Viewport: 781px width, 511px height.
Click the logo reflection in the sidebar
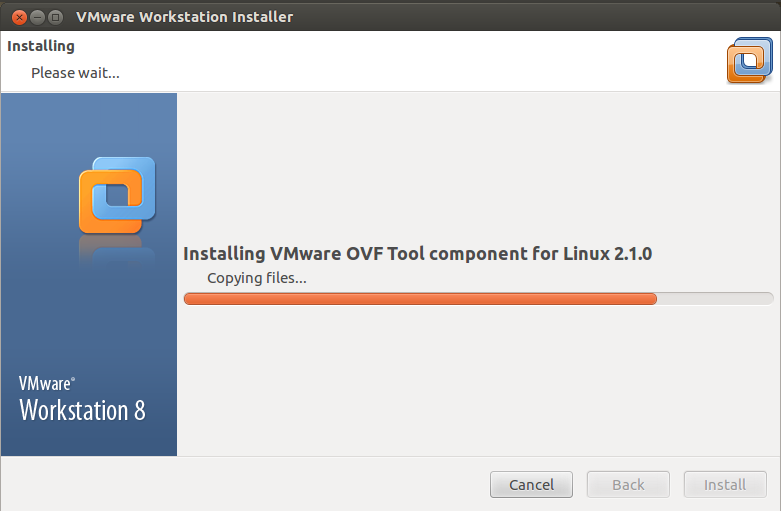117,252
